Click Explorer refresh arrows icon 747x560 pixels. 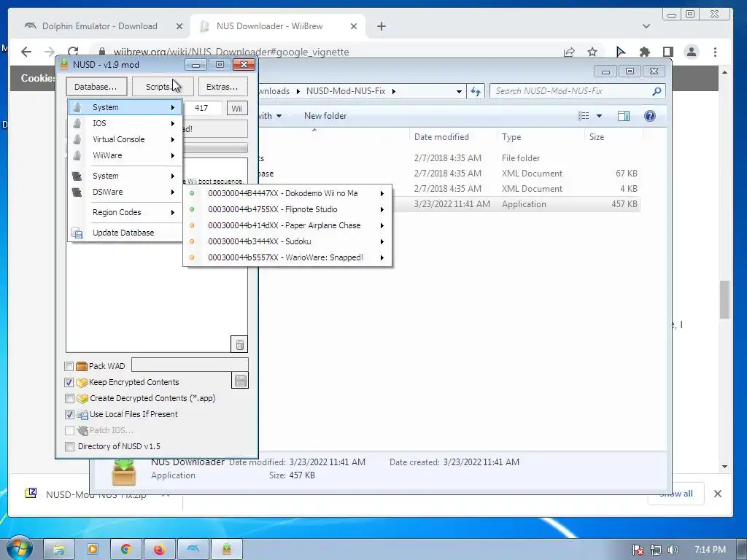click(476, 91)
